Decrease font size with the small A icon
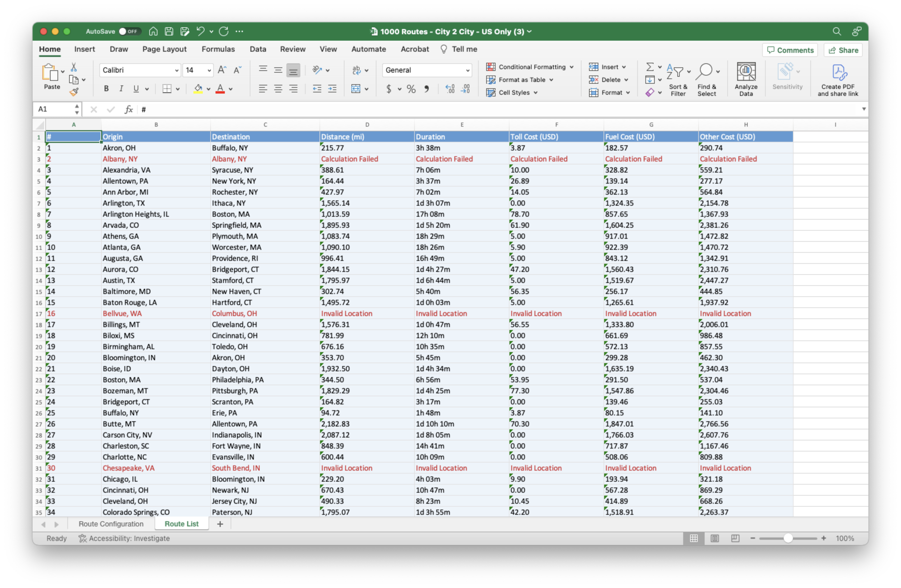 pyautogui.click(x=237, y=70)
